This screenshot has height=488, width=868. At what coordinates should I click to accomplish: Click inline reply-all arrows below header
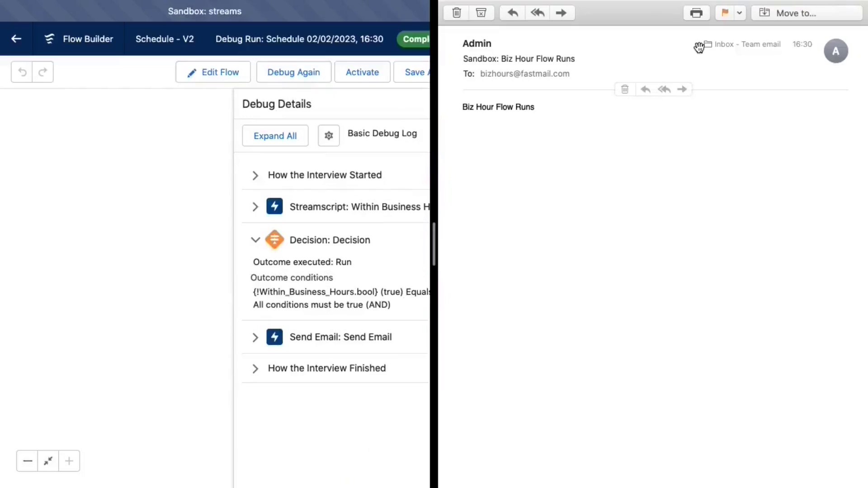pos(664,89)
